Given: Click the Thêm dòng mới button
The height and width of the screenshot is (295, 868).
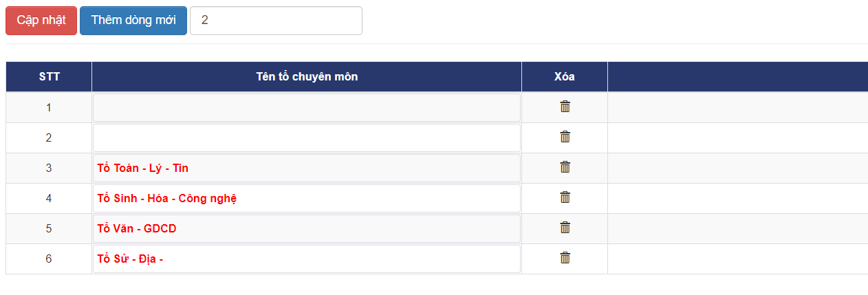Looking at the screenshot, I should tap(133, 20).
